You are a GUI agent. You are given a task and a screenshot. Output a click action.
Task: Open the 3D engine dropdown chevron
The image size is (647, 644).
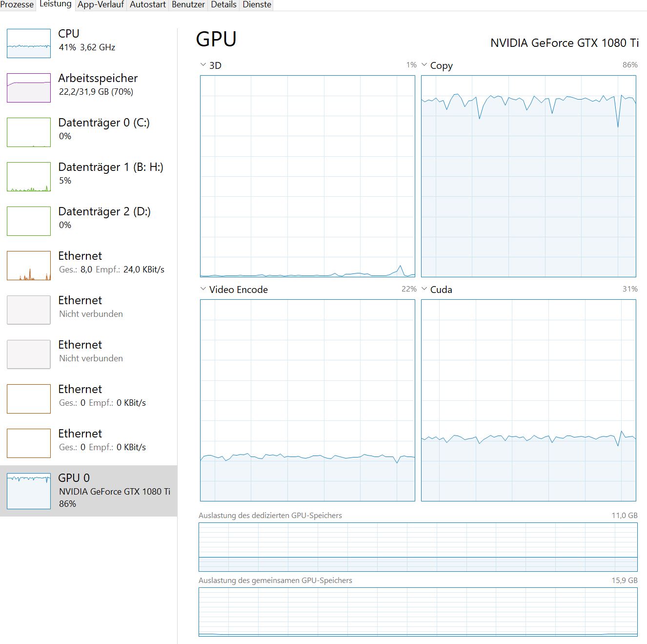tap(203, 65)
